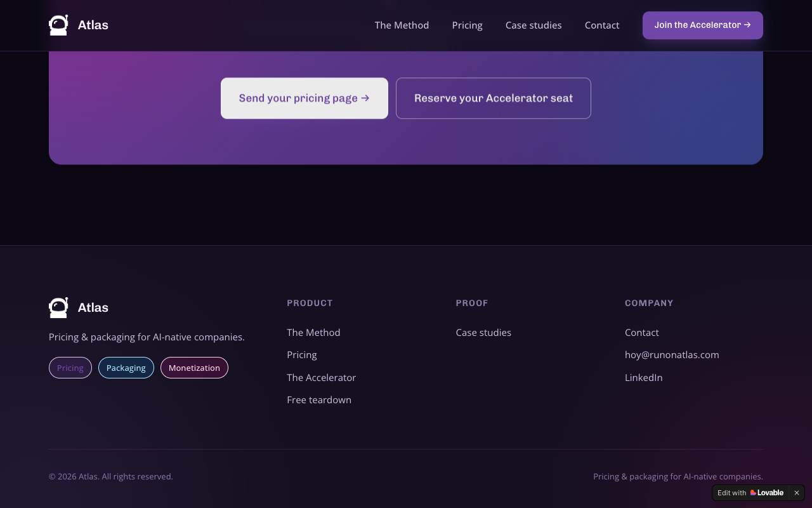Click the PROOF column heading
The width and height of the screenshot is (812, 508).
(472, 303)
